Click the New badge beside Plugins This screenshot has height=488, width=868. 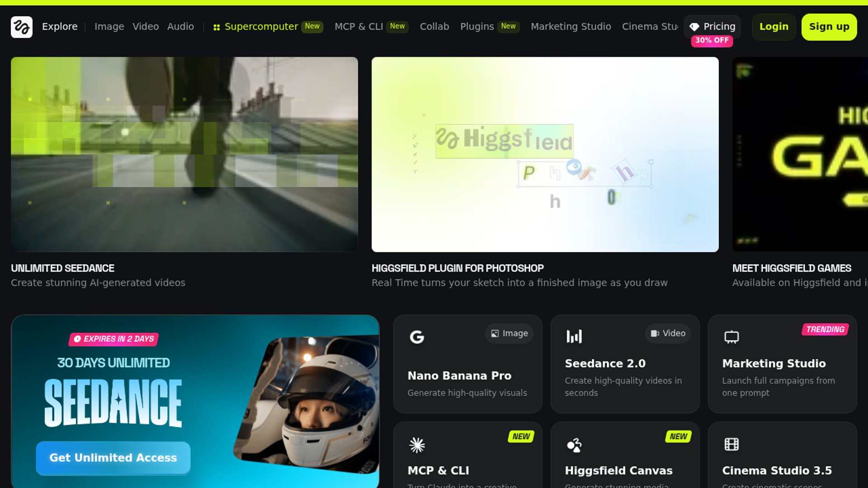508,27
